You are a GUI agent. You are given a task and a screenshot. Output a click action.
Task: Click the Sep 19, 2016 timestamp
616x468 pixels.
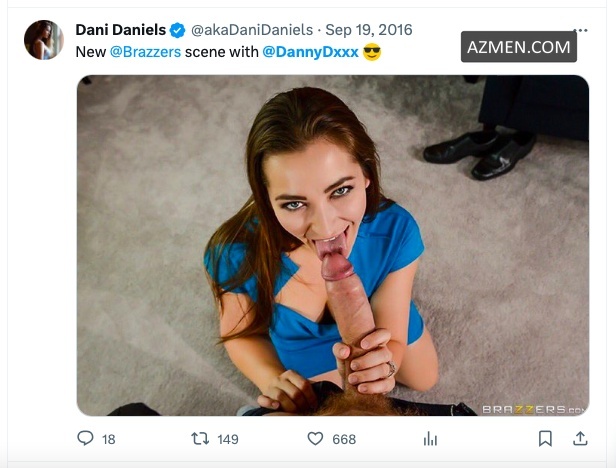(x=368, y=30)
